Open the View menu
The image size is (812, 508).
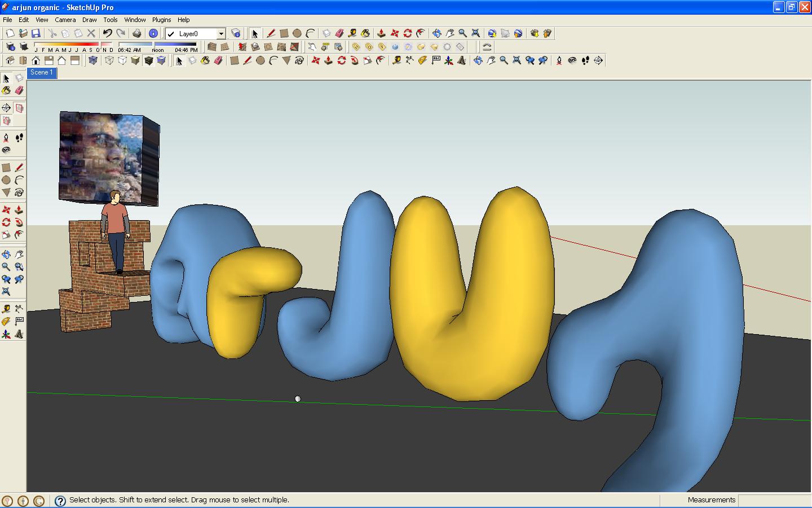pyautogui.click(x=42, y=20)
